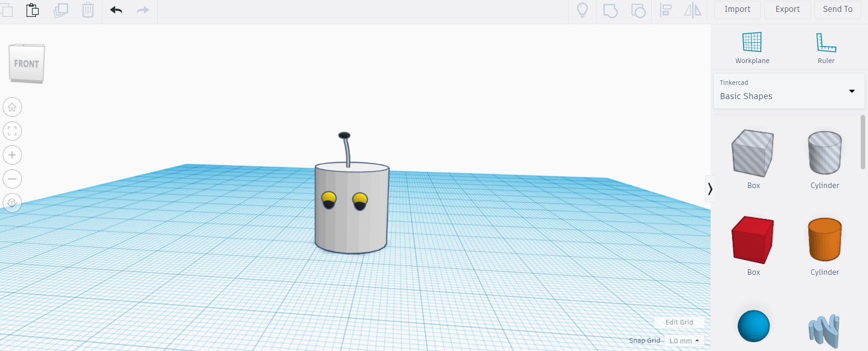Click the Group shapes icon
This screenshot has height=351, width=868.
click(x=610, y=10)
